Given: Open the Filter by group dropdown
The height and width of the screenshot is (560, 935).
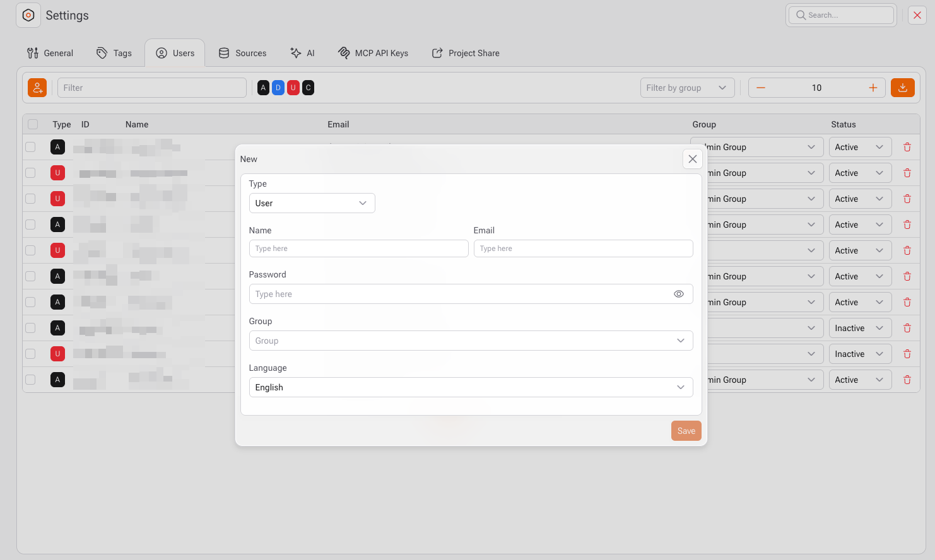Looking at the screenshot, I should 686,88.
